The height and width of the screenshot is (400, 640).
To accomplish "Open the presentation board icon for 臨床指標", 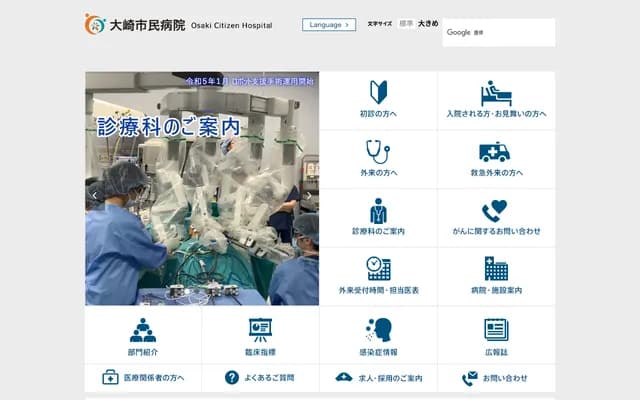I will (260, 330).
